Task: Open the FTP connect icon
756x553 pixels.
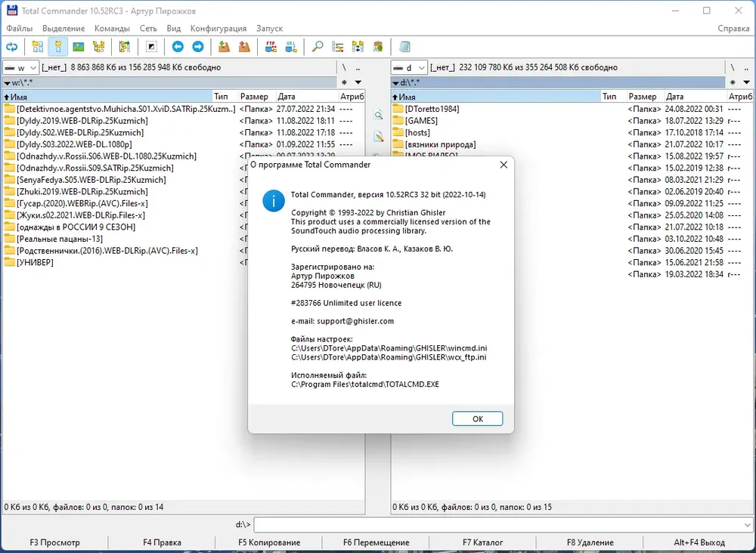Action: point(271,47)
